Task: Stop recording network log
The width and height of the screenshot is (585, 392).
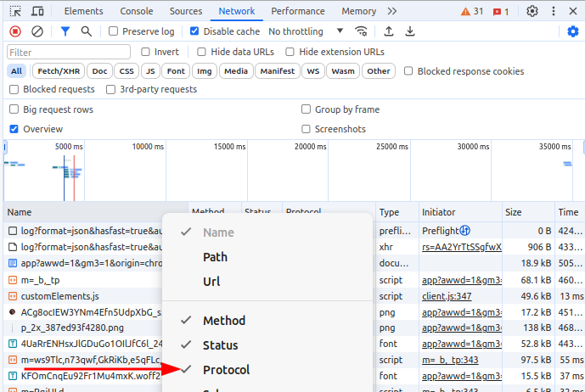Action: click(x=14, y=31)
